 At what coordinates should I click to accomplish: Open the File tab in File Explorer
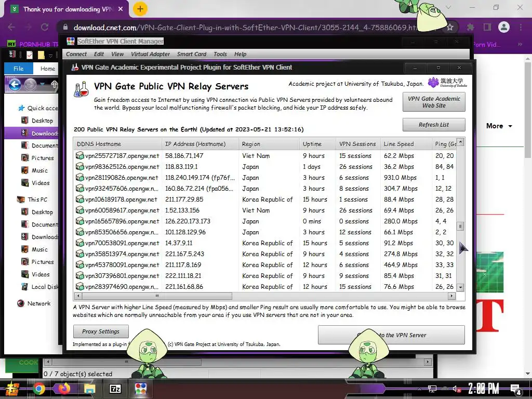click(x=18, y=69)
